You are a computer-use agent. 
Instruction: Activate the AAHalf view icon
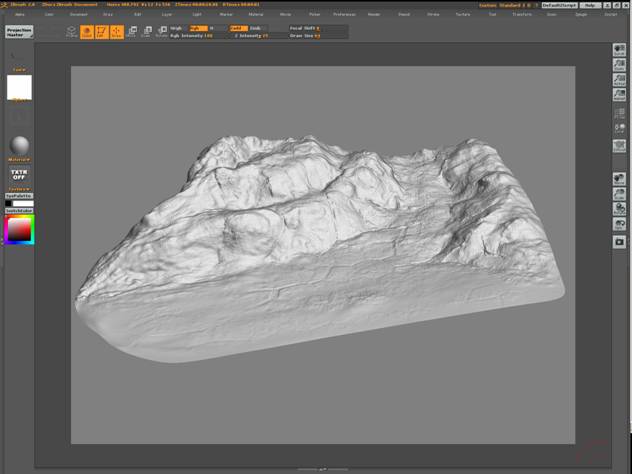pyautogui.click(x=620, y=95)
